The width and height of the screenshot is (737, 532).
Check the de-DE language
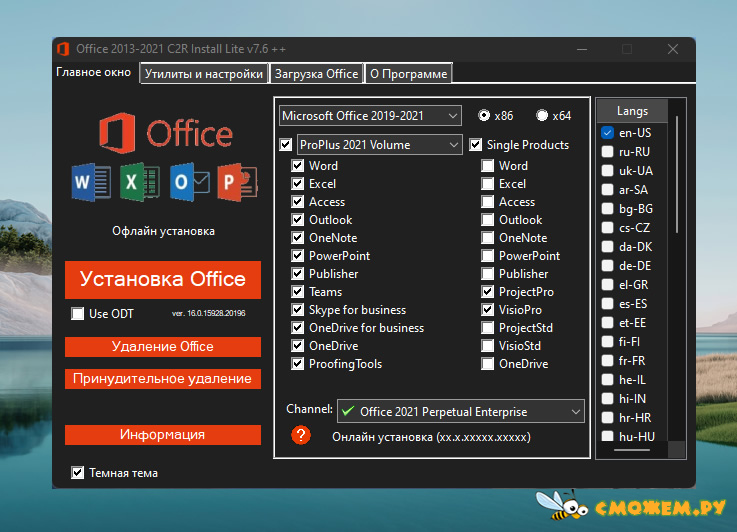coord(607,266)
